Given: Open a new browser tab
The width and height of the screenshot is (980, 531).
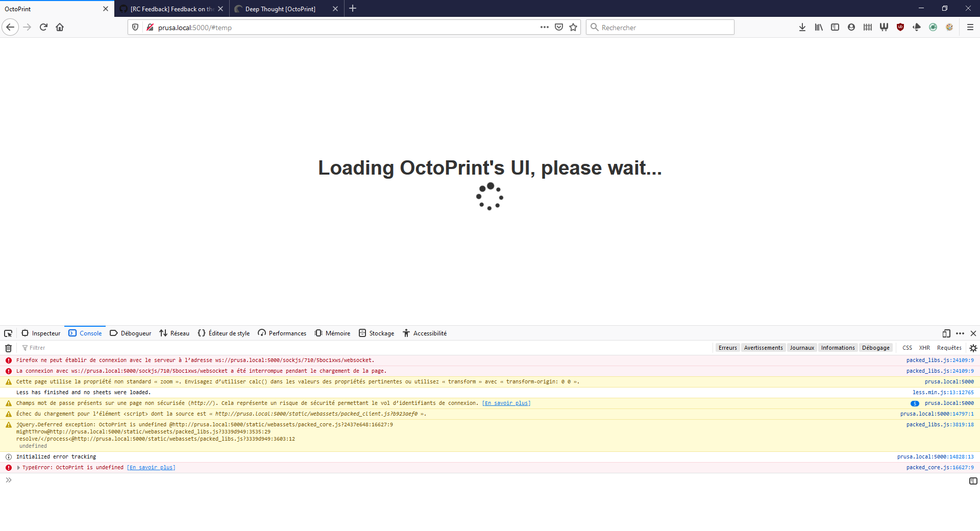Looking at the screenshot, I should point(353,9).
